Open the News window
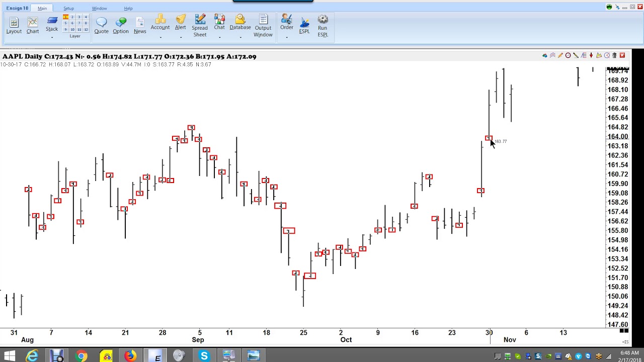This screenshot has height=362, width=644. pyautogui.click(x=140, y=25)
